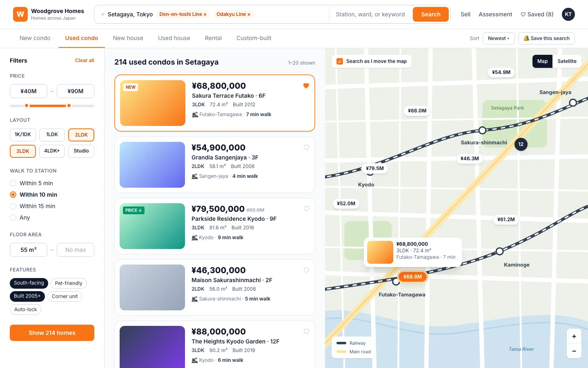
Task: Remove the Odakyu Line filter chip
Action: [249, 14]
